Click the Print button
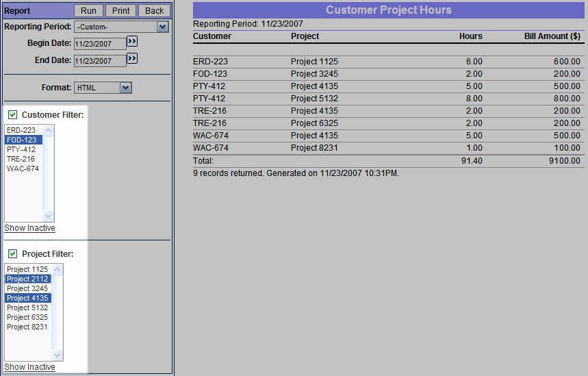Screen dimensions: 588x376 click(120, 11)
